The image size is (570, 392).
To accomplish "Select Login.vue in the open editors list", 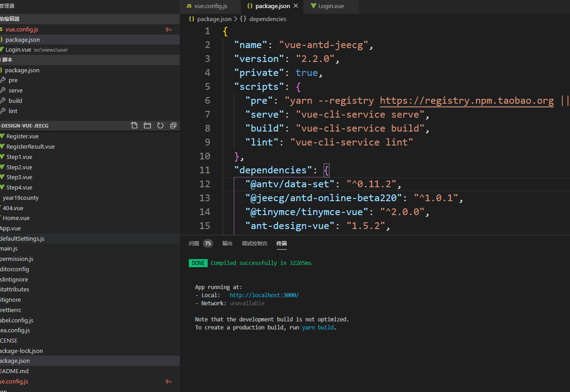I will click(90, 49).
